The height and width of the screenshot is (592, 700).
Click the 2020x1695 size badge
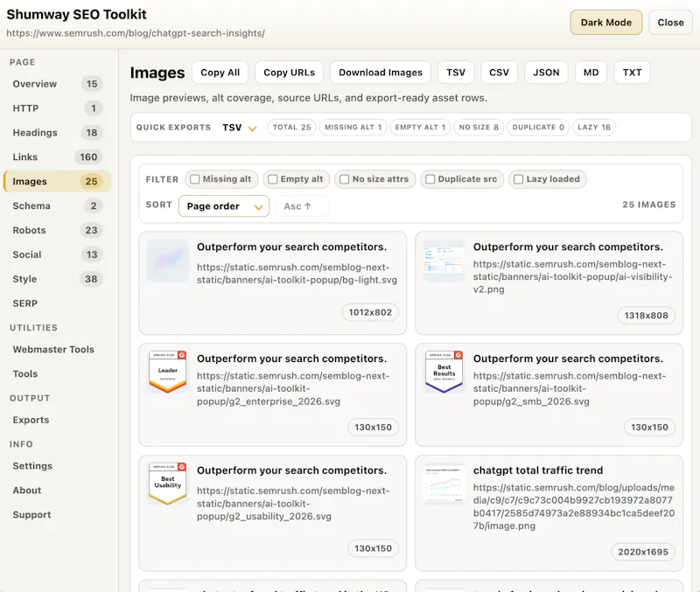(643, 552)
